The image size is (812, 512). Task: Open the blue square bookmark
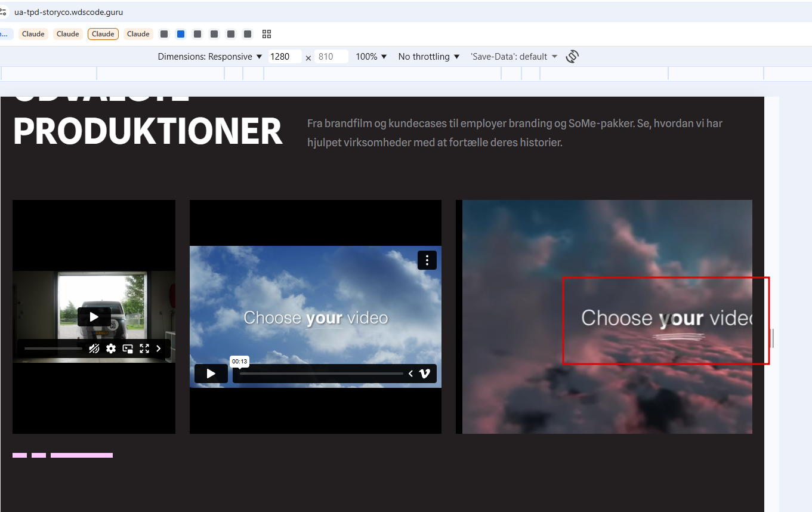[x=181, y=34]
